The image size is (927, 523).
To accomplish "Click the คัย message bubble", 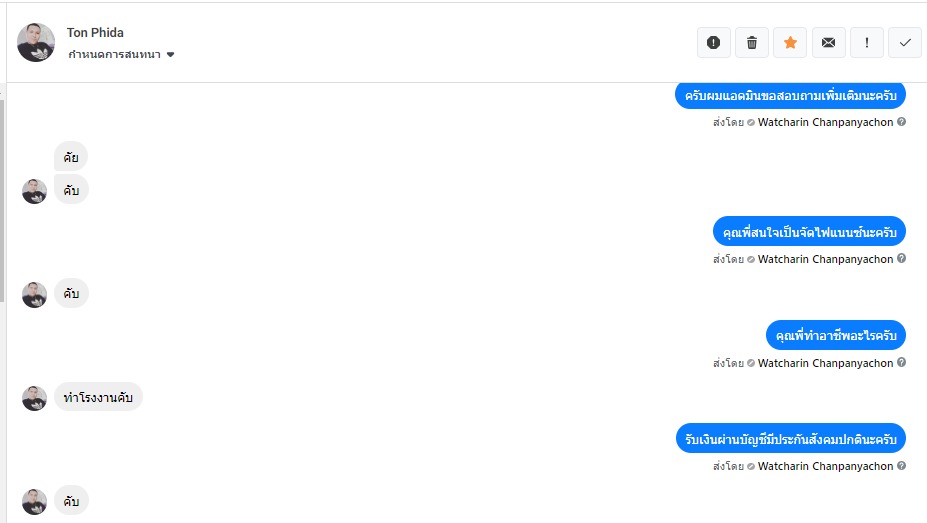I will pos(71,156).
